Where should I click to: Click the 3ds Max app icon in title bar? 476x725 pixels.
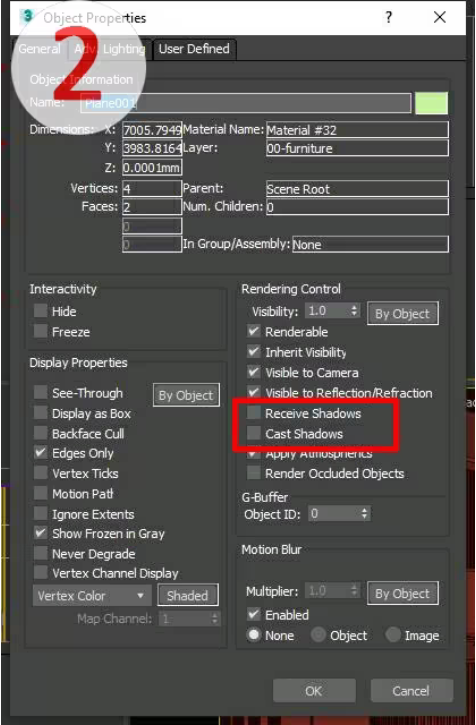(28, 18)
